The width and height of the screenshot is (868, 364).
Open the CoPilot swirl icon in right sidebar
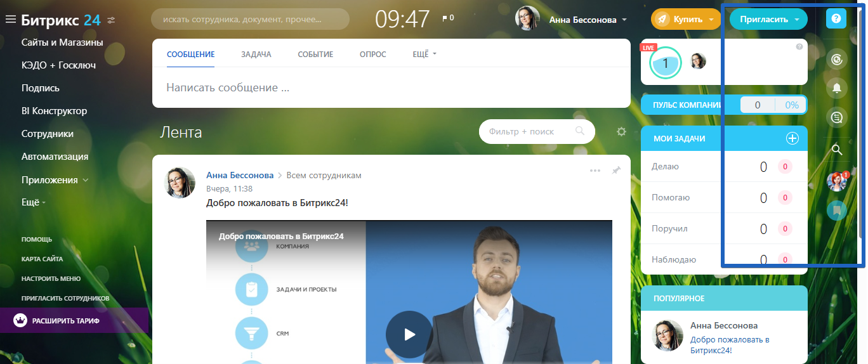point(837,60)
